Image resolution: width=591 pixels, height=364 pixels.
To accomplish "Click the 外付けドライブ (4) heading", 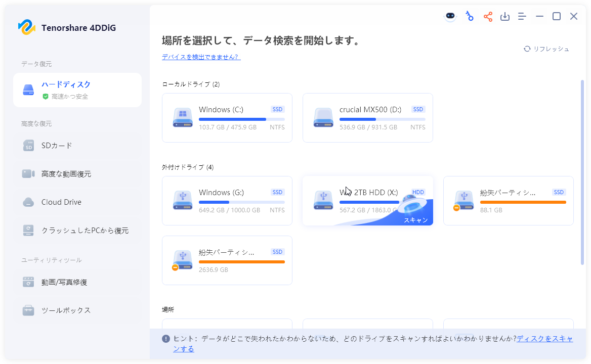I will [188, 167].
